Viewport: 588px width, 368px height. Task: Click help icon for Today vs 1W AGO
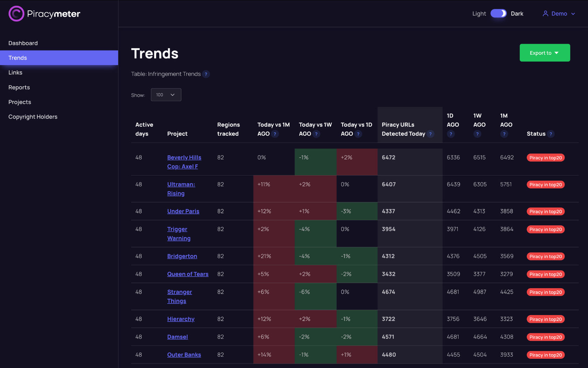coord(316,134)
